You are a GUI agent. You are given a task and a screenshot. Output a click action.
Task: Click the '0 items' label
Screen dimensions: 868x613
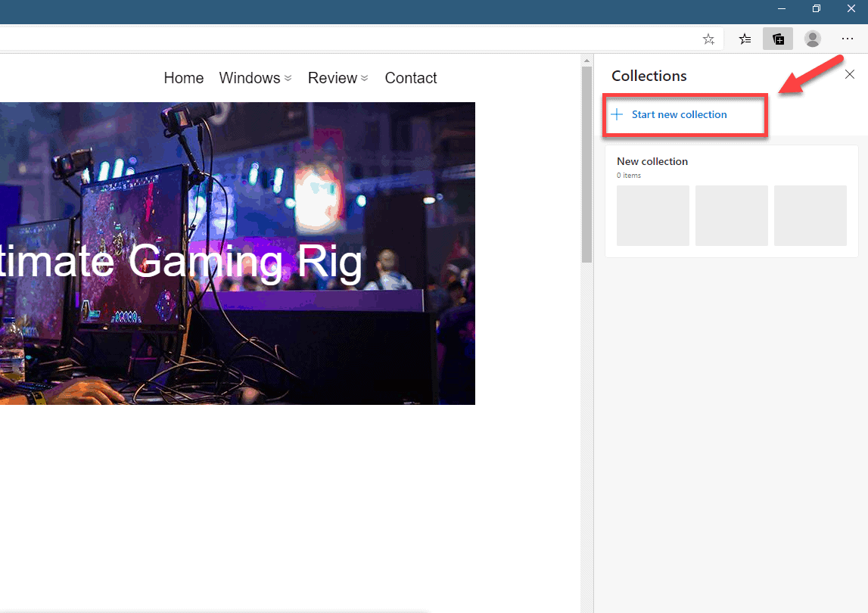click(629, 176)
